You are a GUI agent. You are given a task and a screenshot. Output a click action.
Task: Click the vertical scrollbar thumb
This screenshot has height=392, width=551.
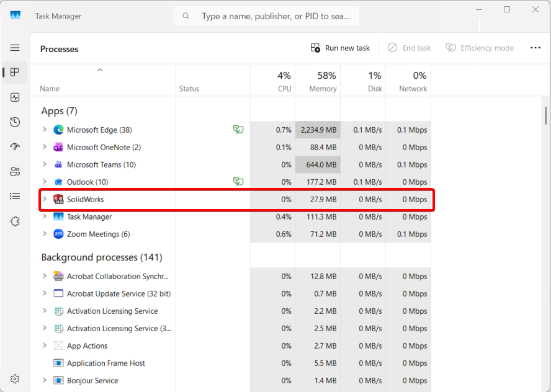click(x=546, y=116)
